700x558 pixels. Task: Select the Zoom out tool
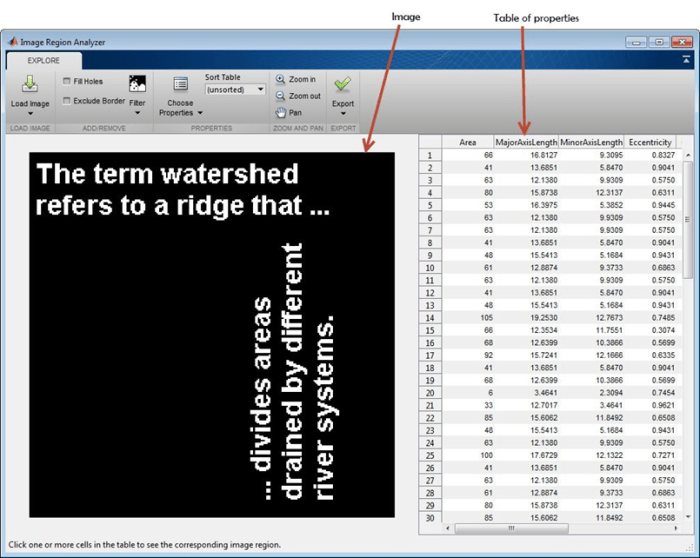pos(298,96)
